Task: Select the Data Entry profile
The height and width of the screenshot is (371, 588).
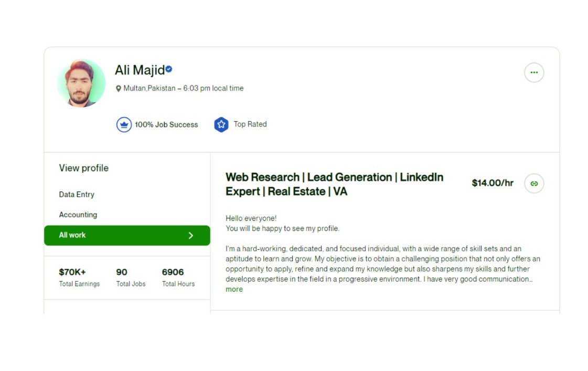Action: pos(77,194)
